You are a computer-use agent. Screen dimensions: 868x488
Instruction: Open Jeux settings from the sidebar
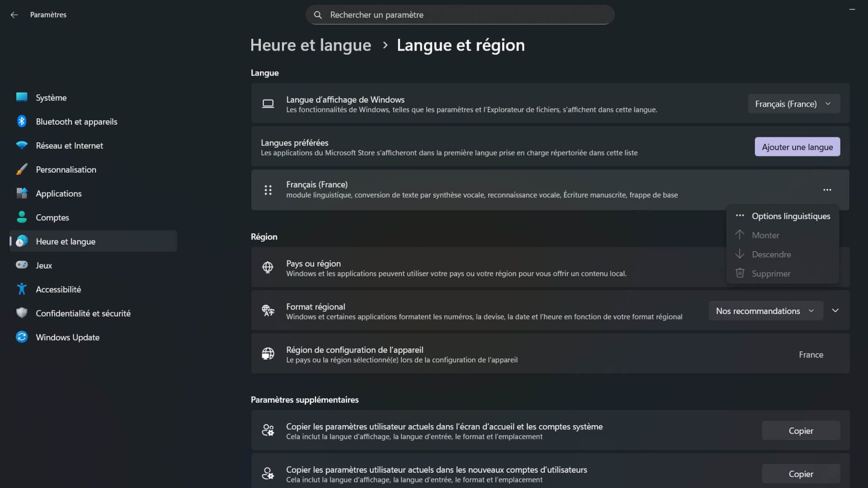[x=21, y=265]
